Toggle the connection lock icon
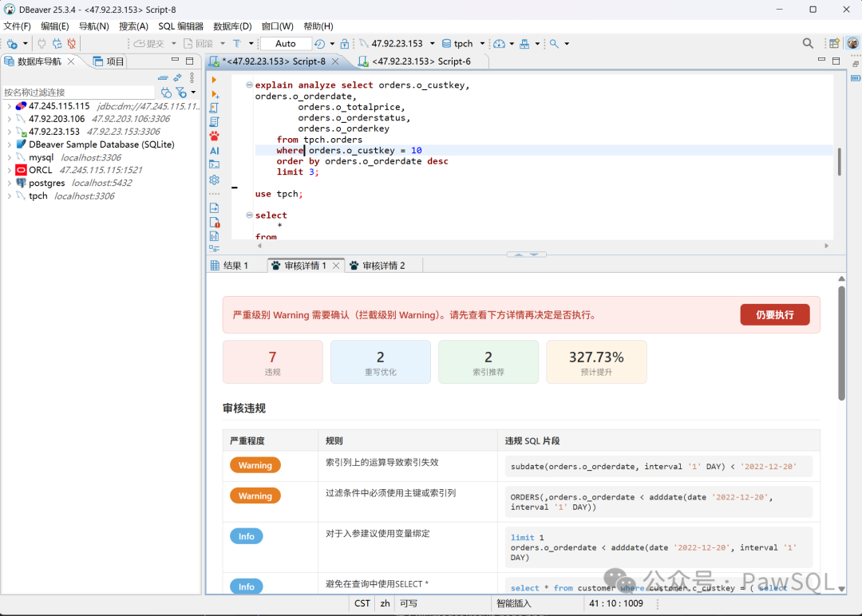862x616 pixels. 344,43
